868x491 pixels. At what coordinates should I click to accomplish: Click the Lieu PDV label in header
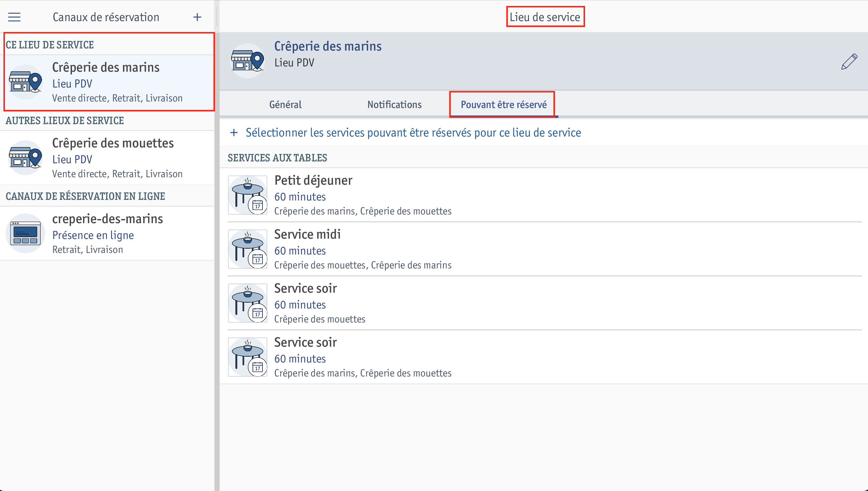tap(294, 63)
